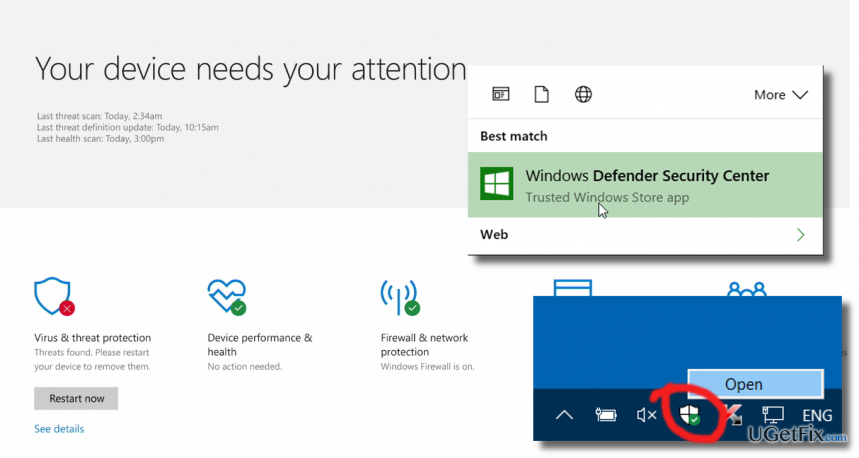Click 'Last threat definition update' line
859x458 pixels.
pos(128,127)
